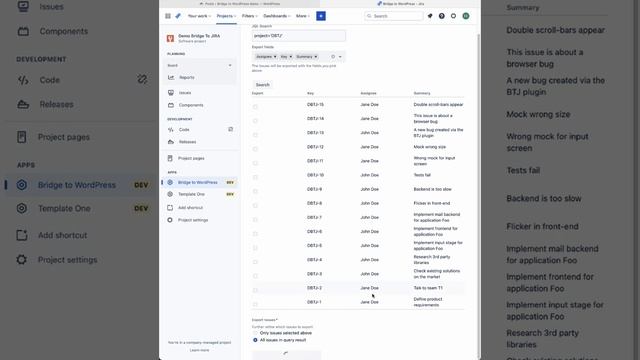
Task: Select 'Only issues selected above' radio
Action: pos(255,333)
